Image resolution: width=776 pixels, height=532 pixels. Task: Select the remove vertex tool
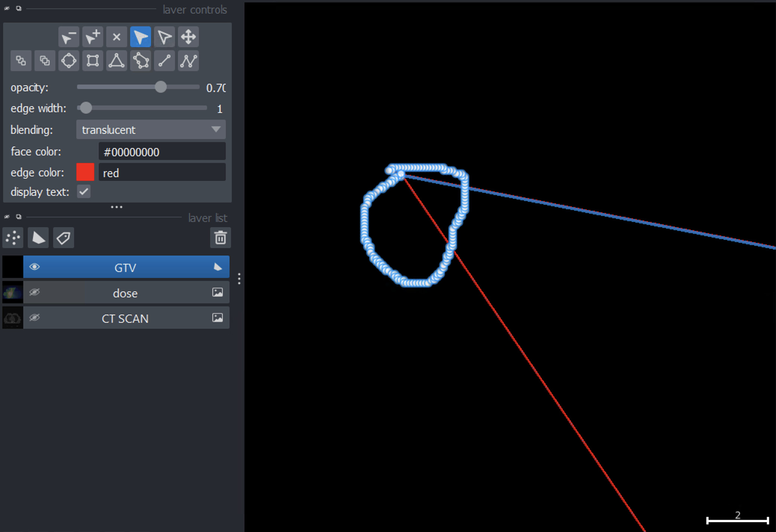tap(69, 37)
